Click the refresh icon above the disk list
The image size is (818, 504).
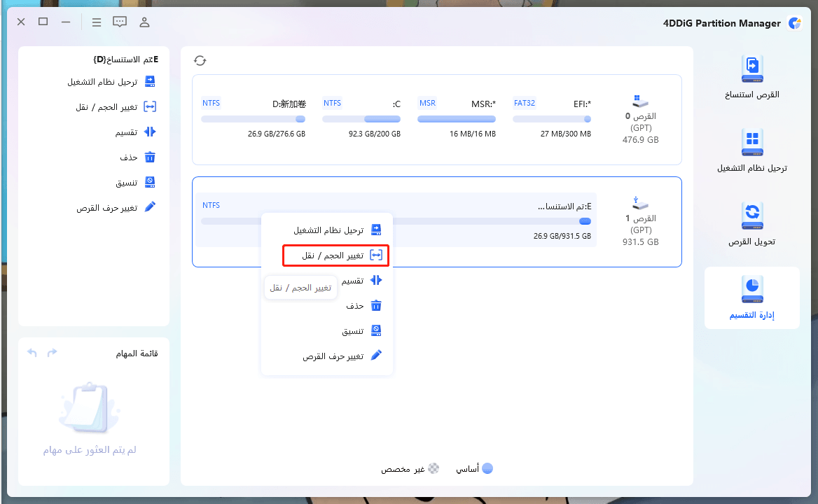coord(200,60)
